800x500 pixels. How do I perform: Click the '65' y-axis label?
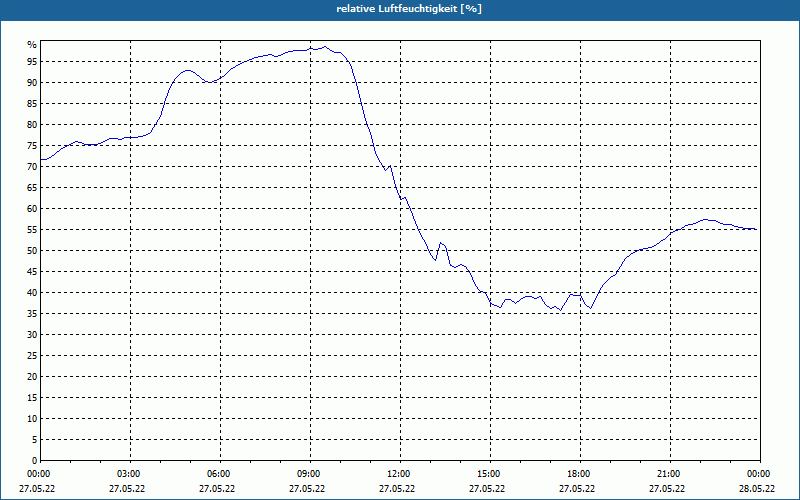pos(32,188)
